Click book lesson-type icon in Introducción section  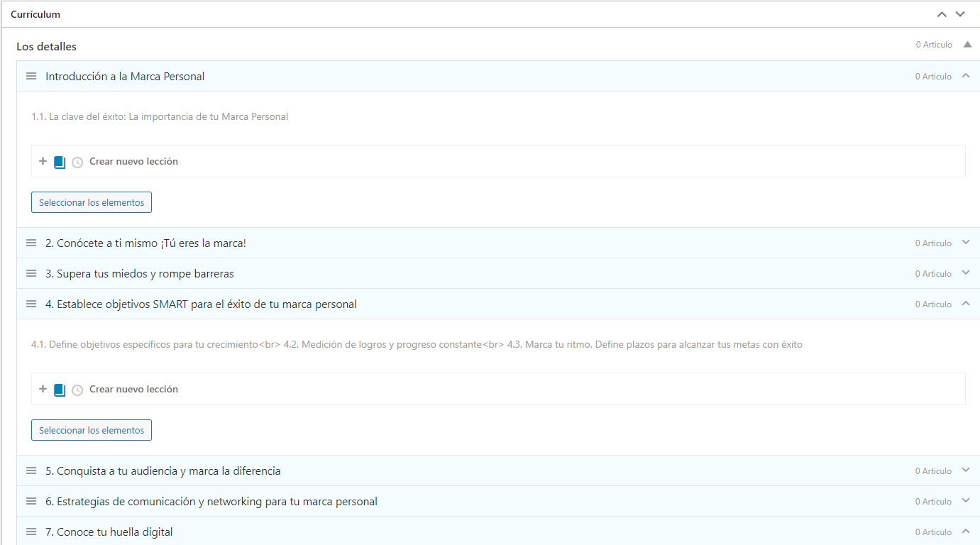point(60,162)
